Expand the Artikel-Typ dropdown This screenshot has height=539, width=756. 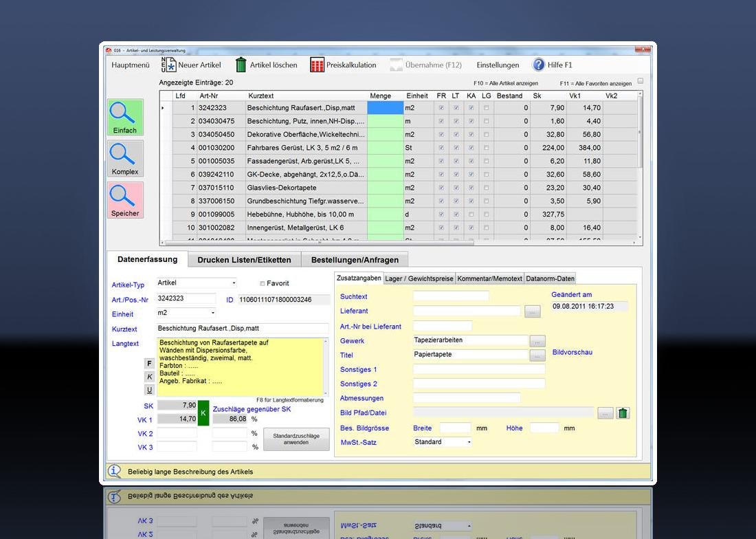[x=234, y=283]
